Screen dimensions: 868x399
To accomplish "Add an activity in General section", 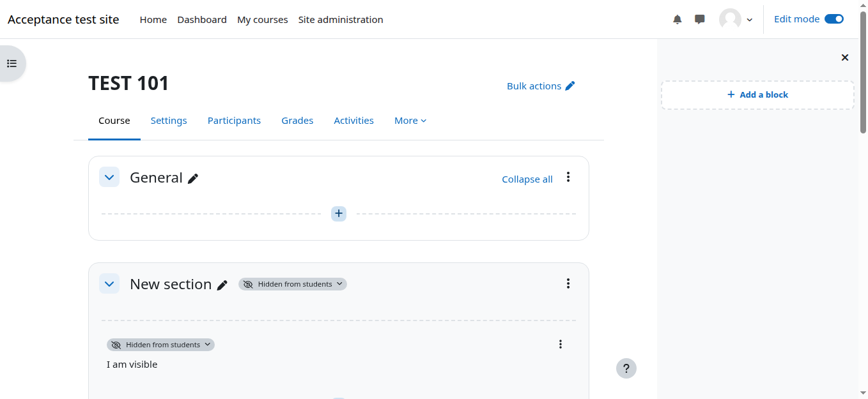I will point(339,214).
